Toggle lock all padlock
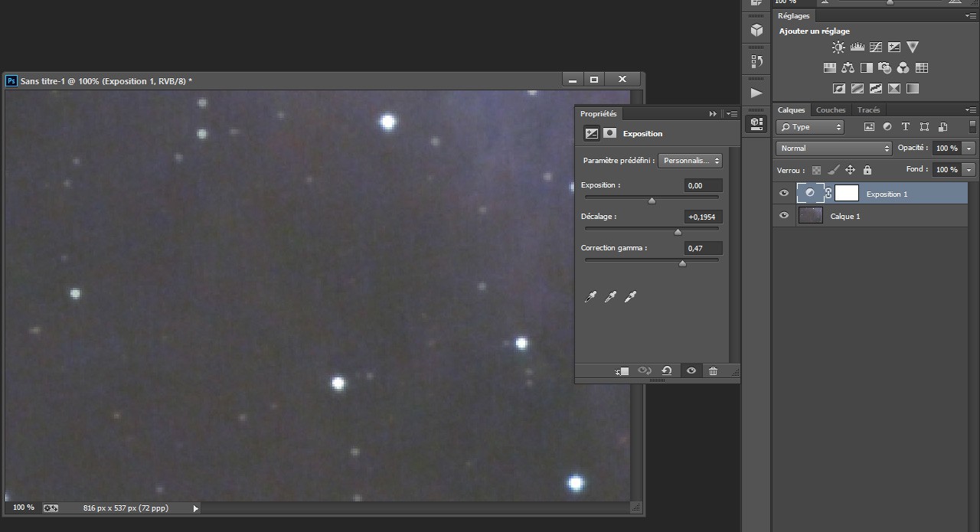 (x=867, y=170)
